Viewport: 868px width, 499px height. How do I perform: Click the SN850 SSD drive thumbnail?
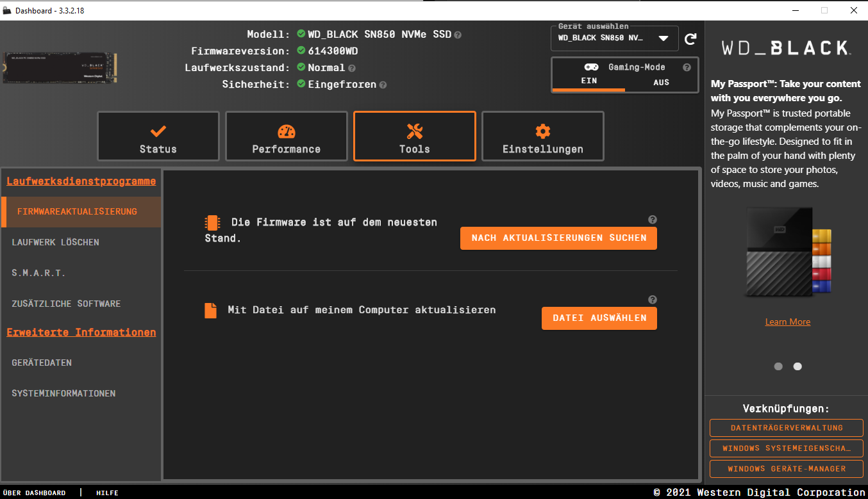(60, 68)
